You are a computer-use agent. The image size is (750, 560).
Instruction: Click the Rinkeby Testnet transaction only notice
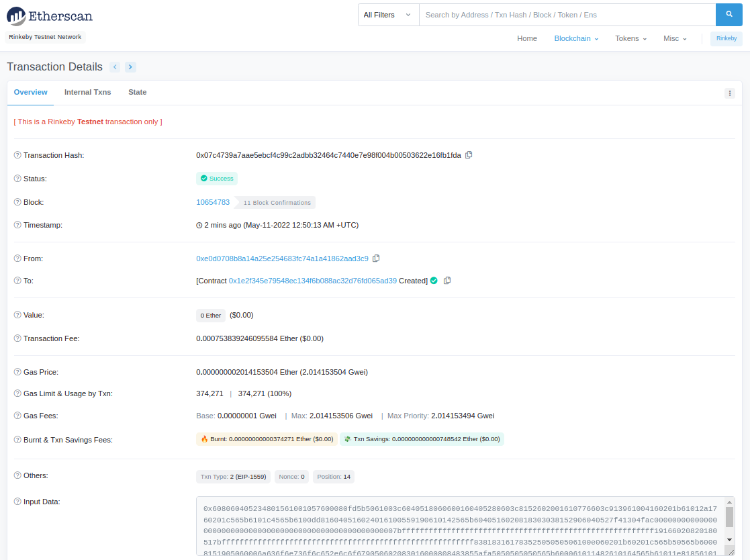[88, 122]
